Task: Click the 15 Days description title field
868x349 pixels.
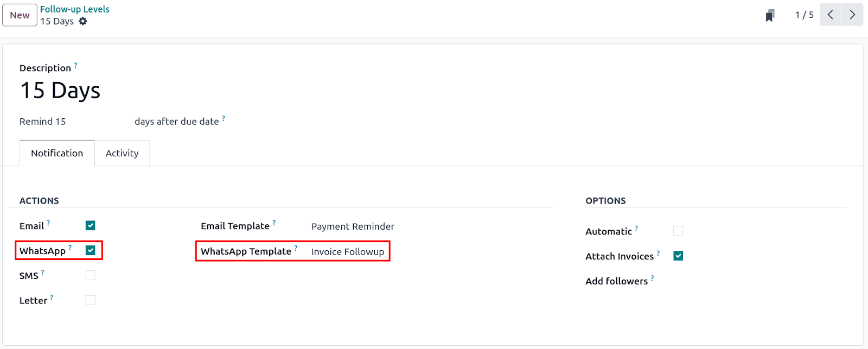Action: pyautogui.click(x=60, y=90)
